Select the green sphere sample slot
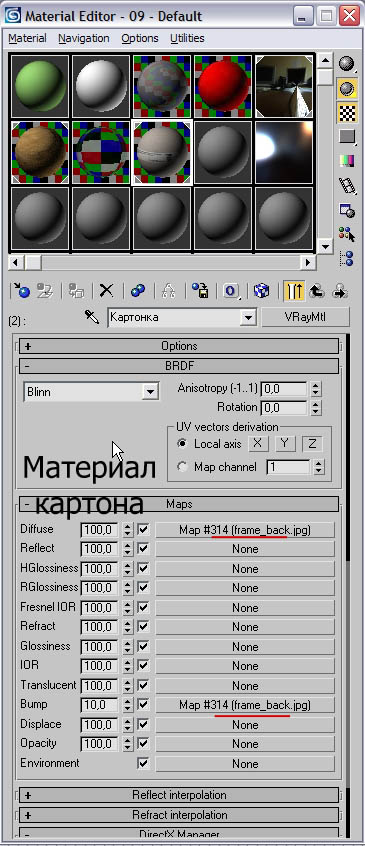The width and height of the screenshot is (365, 846). pos(40,86)
